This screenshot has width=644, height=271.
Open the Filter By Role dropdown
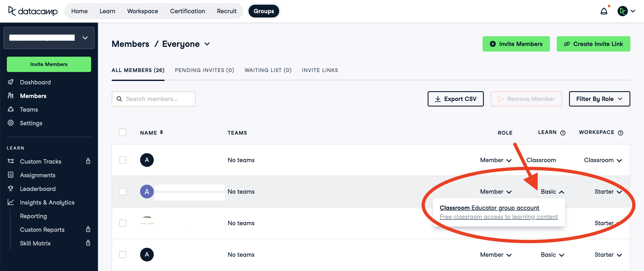click(599, 99)
